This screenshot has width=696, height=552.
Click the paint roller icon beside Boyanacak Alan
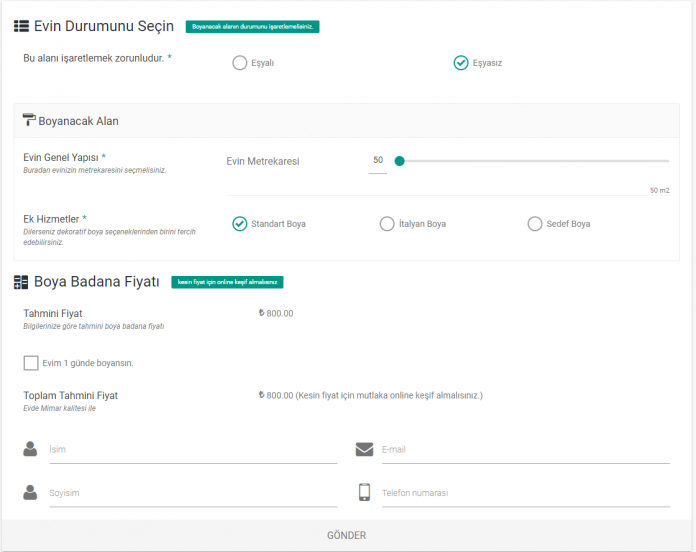click(29, 120)
